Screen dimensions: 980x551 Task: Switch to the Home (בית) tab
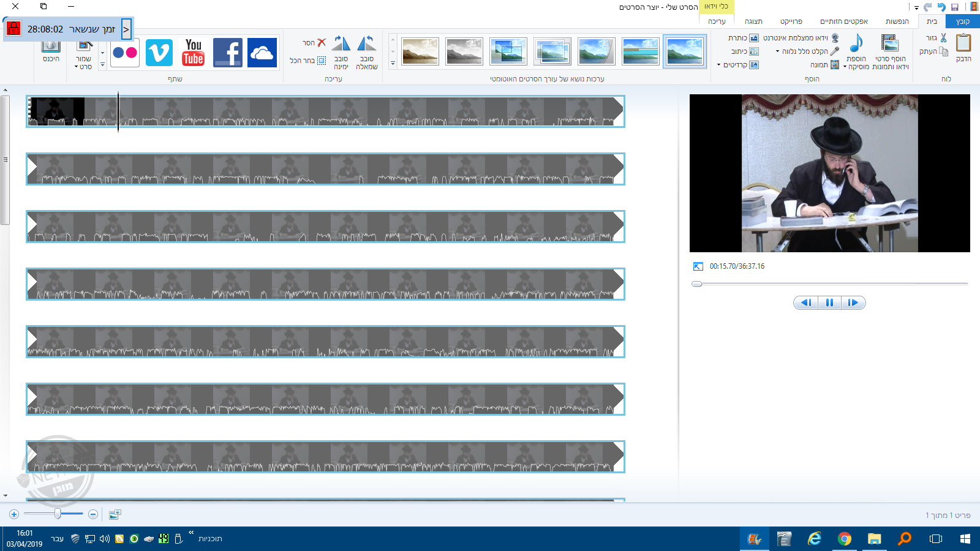pos(932,21)
